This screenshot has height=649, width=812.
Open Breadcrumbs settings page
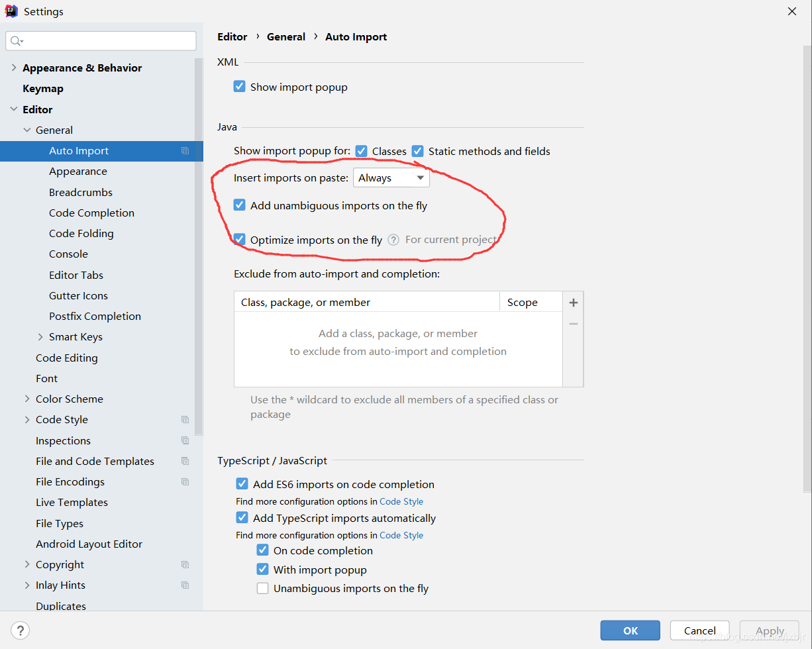pos(81,192)
